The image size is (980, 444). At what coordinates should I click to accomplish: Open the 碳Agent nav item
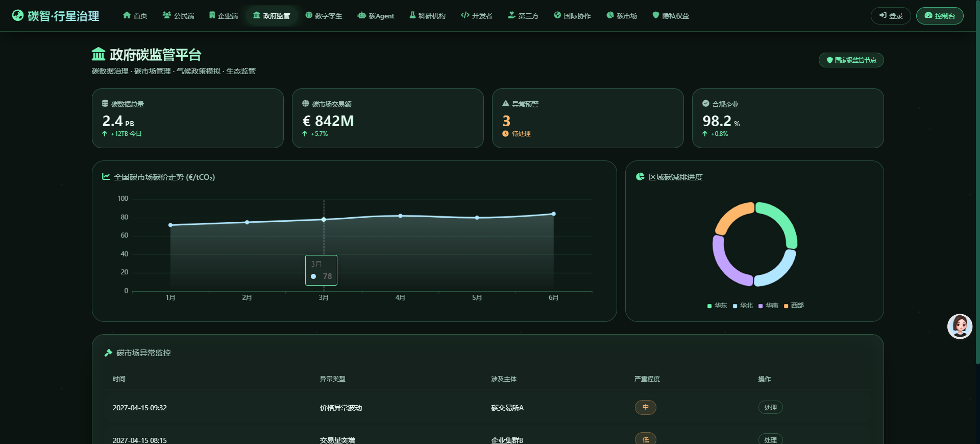[376, 16]
